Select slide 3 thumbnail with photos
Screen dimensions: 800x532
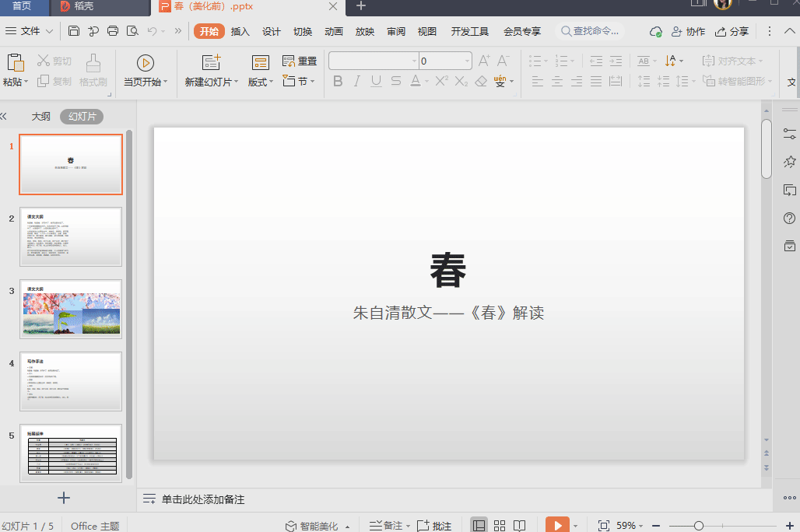coord(71,309)
